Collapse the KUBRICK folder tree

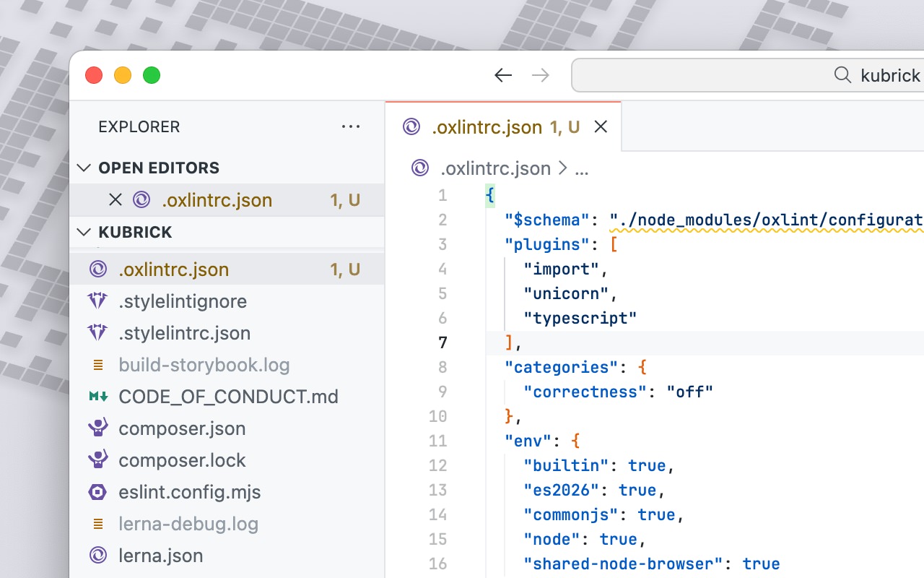click(x=84, y=232)
